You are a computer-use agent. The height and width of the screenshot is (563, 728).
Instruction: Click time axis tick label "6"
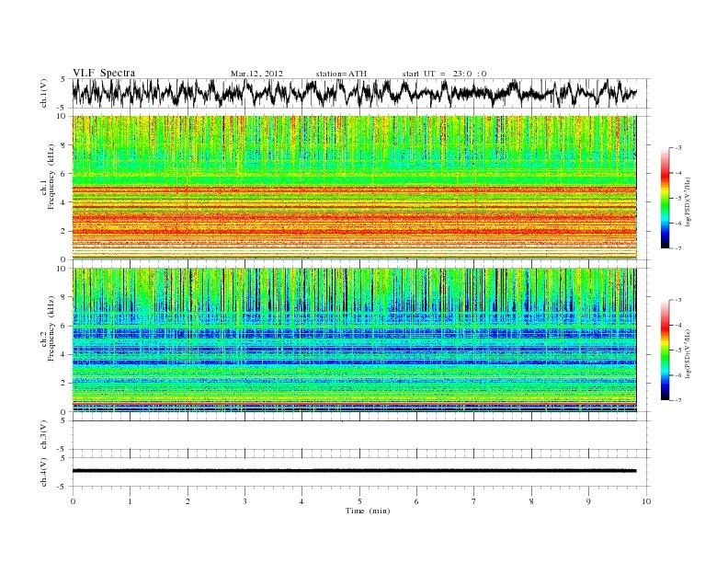click(x=416, y=501)
